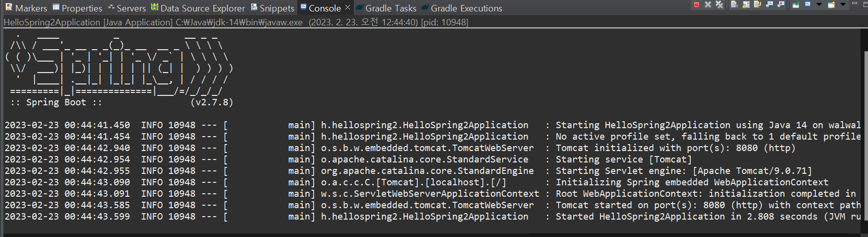Screen dimensions: 868x237
Task: Click the timestamp 2023-02-23 00:44:43.599
Action: click(67, 217)
